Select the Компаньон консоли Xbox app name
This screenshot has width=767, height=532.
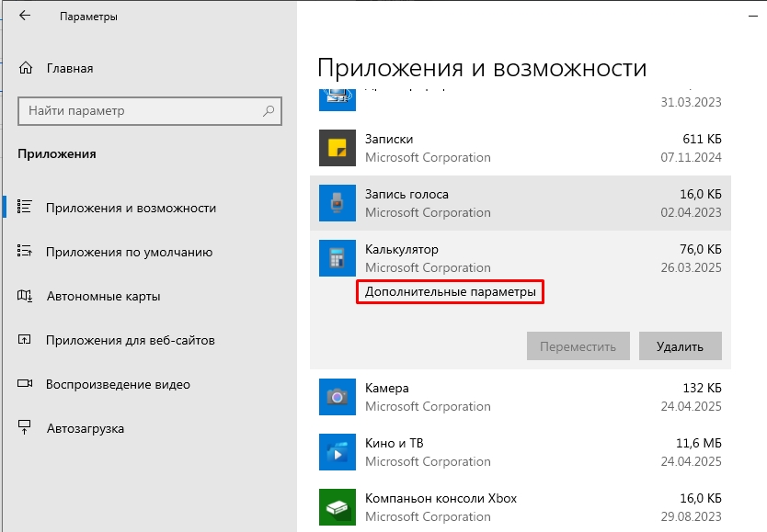coord(441,498)
